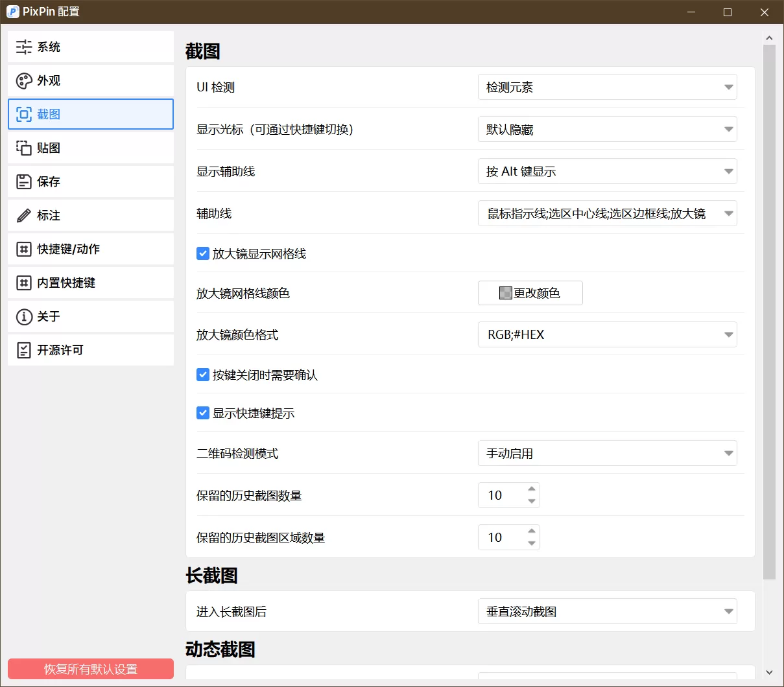Increase 保留的历史截图数量 with up stepper
The width and height of the screenshot is (784, 687).
(x=532, y=490)
